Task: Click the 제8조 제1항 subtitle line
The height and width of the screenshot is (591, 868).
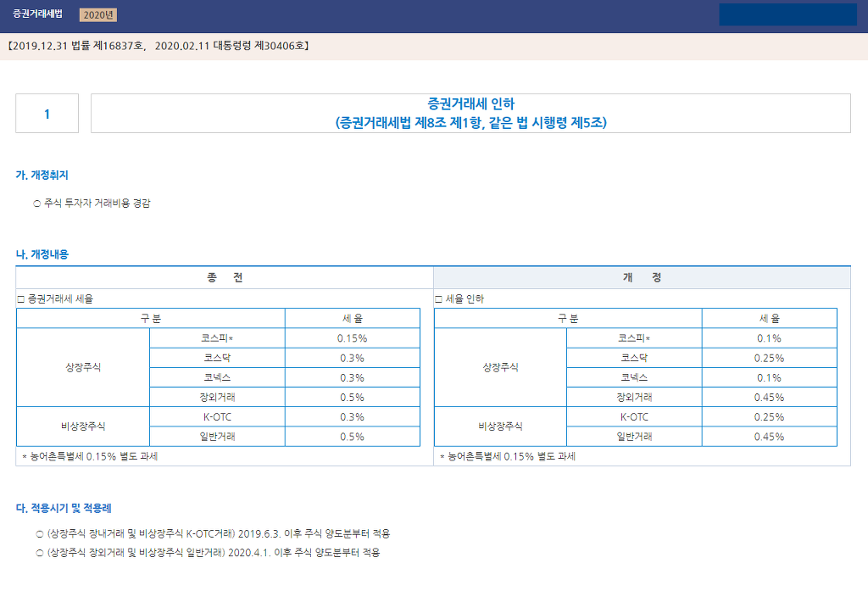Action: point(470,122)
